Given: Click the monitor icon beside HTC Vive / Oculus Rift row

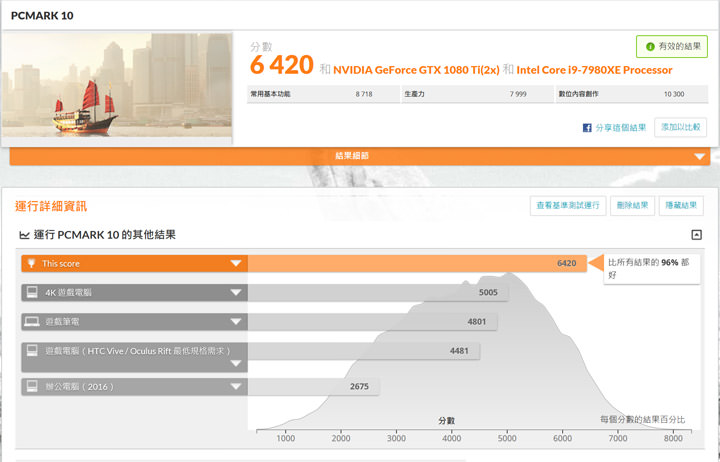Looking at the screenshot, I should pos(32,350).
